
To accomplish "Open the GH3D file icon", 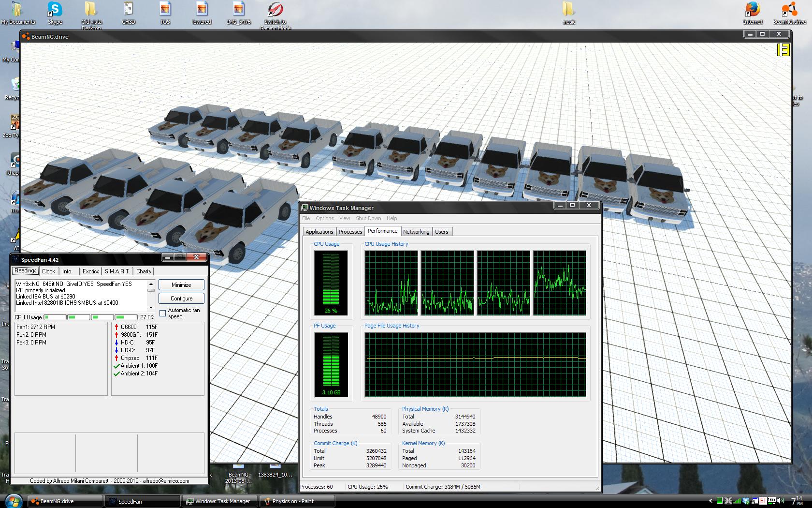I will tap(128, 13).
